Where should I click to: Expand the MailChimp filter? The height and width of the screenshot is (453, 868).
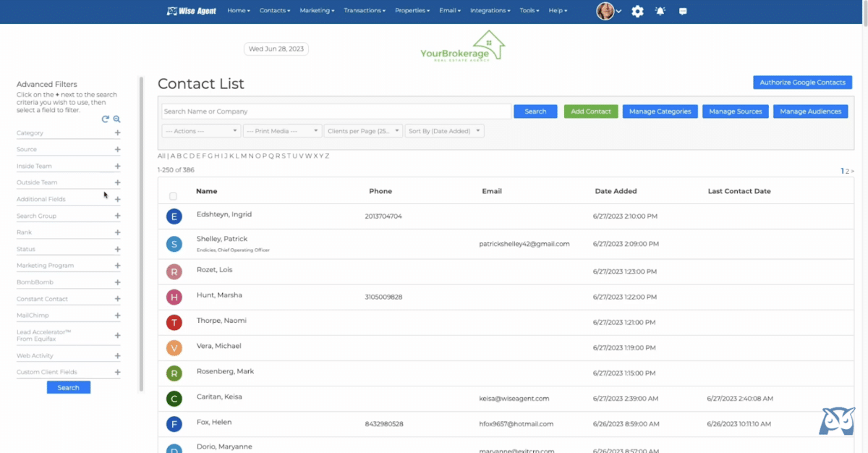[117, 316]
